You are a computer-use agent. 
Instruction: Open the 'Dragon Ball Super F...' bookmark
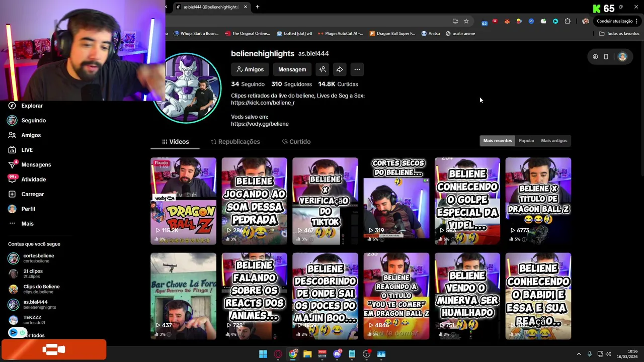[392, 34]
